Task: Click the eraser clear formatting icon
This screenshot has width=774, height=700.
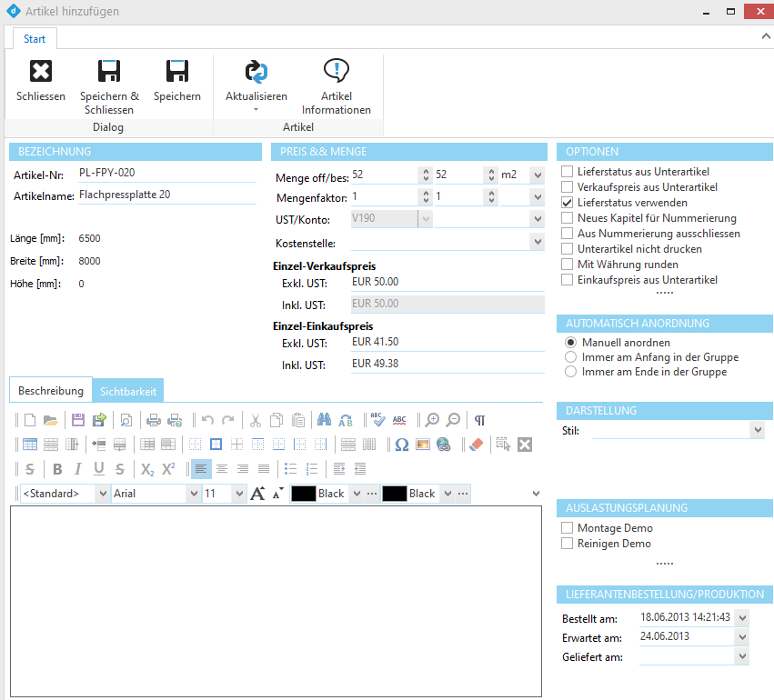Action: 476,445
